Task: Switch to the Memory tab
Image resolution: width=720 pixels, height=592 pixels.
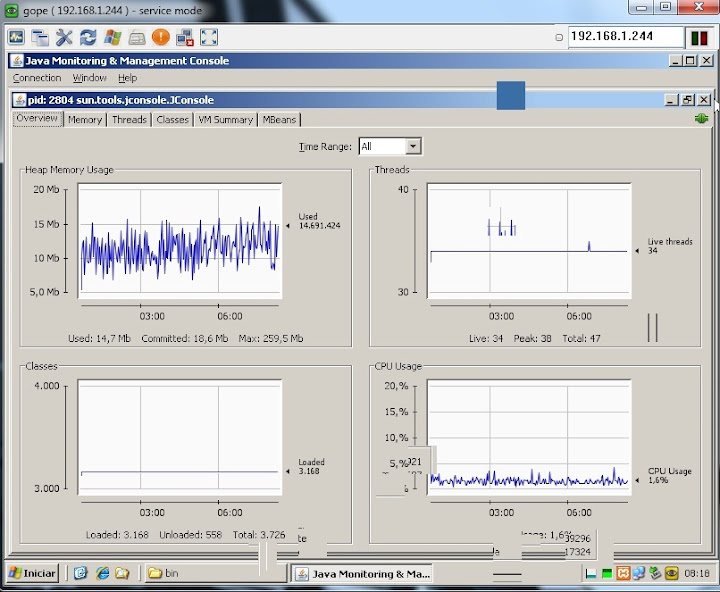Action: point(85,119)
